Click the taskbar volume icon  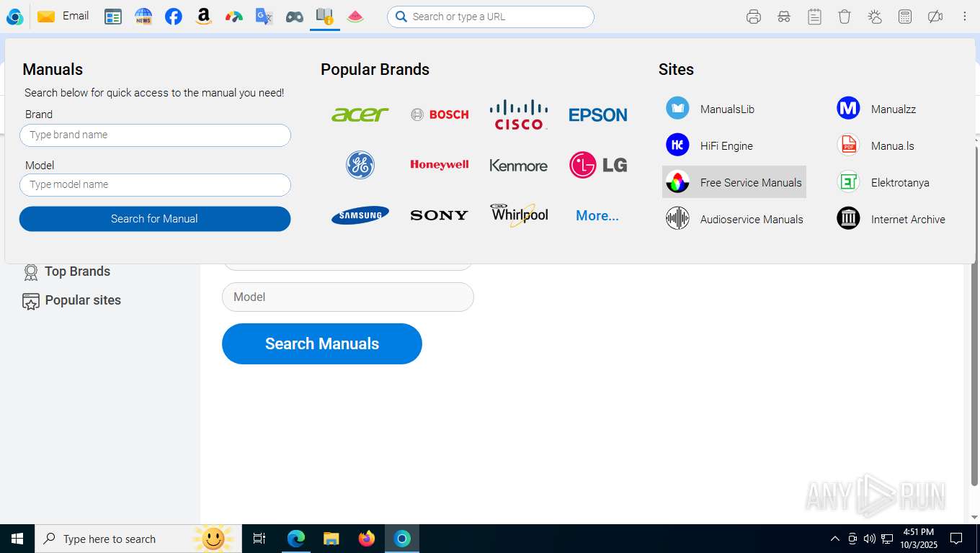point(870,539)
